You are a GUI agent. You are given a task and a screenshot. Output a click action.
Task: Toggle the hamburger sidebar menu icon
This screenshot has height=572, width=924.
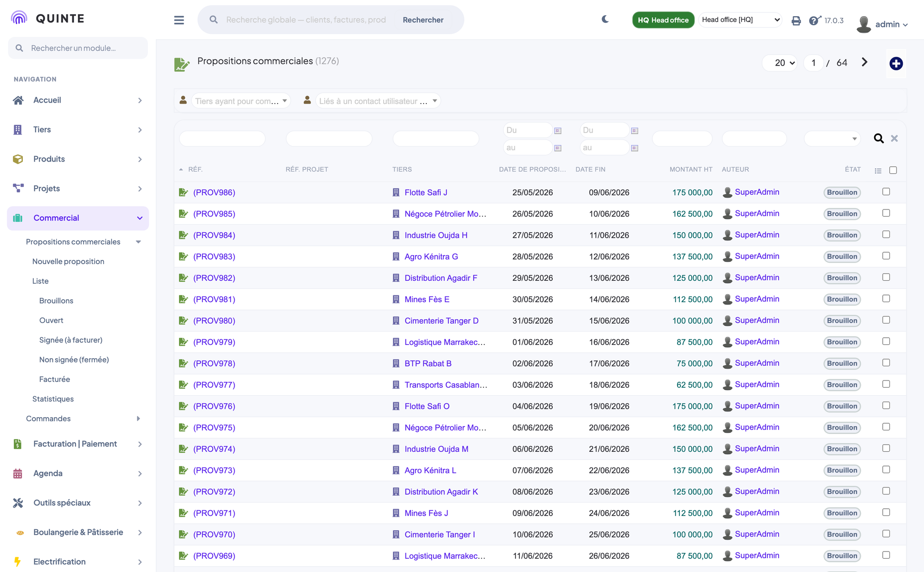[179, 20]
